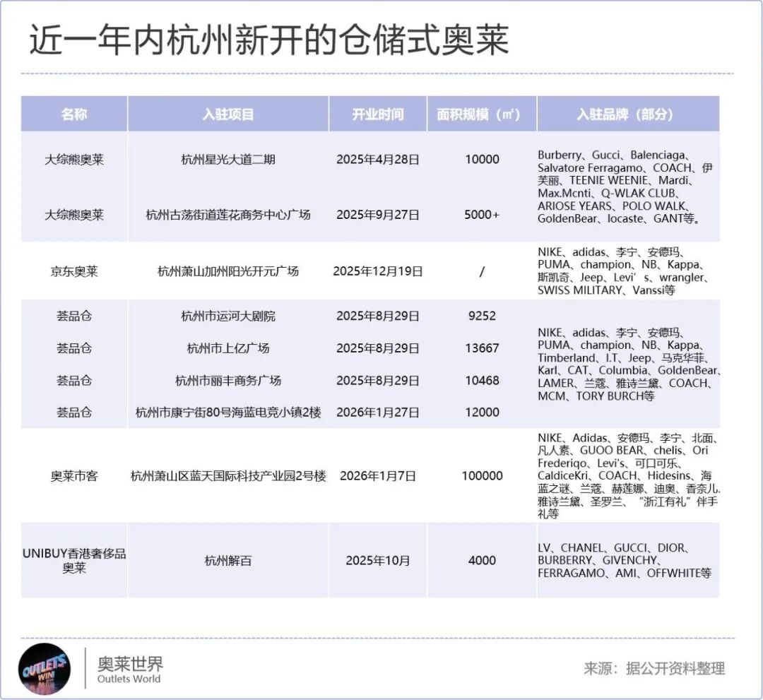Click the source note 来源：据公开资料整理

654,668
